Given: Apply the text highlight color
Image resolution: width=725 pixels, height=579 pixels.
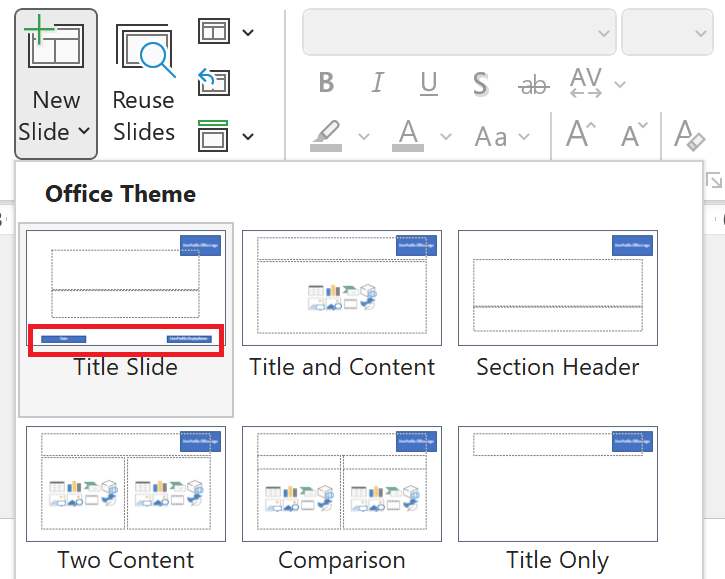Looking at the screenshot, I should coord(326,134).
